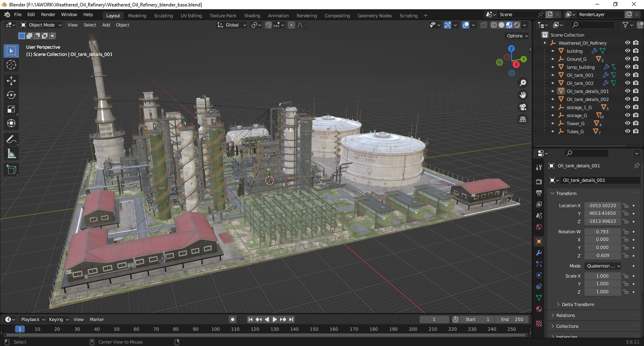Select the Transform tool

[x=11, y=123]
